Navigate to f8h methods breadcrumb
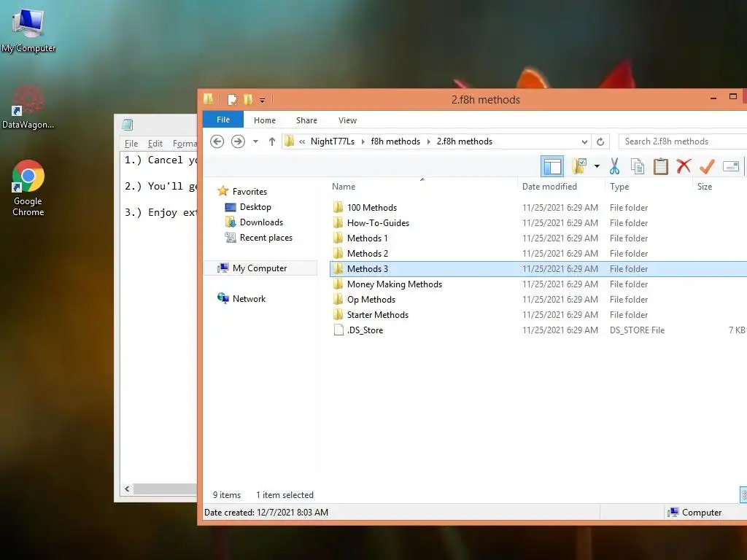The width and height of the screenshot is (747, 560). (395, 141)
